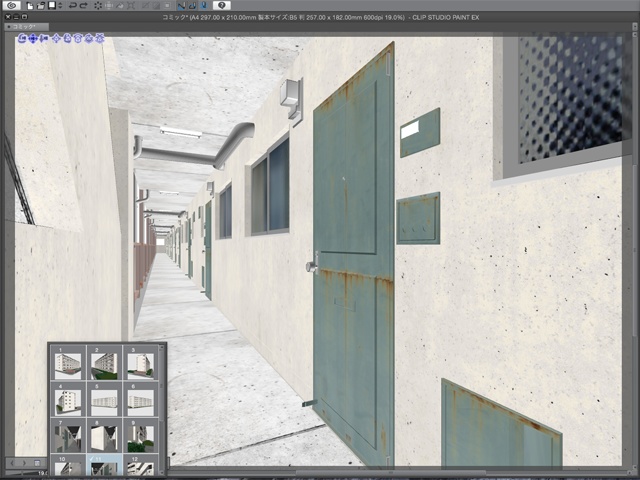Create a new document with New icon

click(30, 6)
